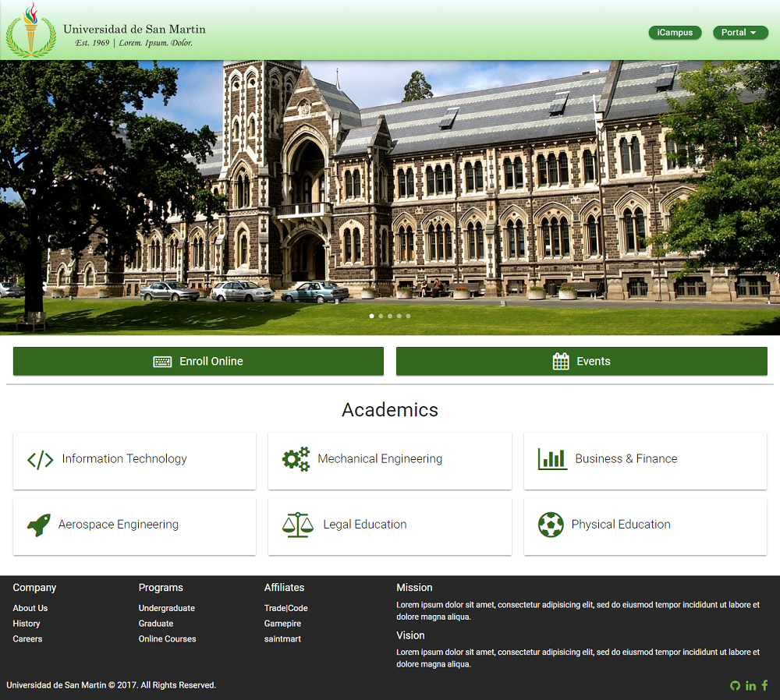Jump to the last carousel slide dot
The width and height of the screenshot is (780, 700).
[408, 316]
